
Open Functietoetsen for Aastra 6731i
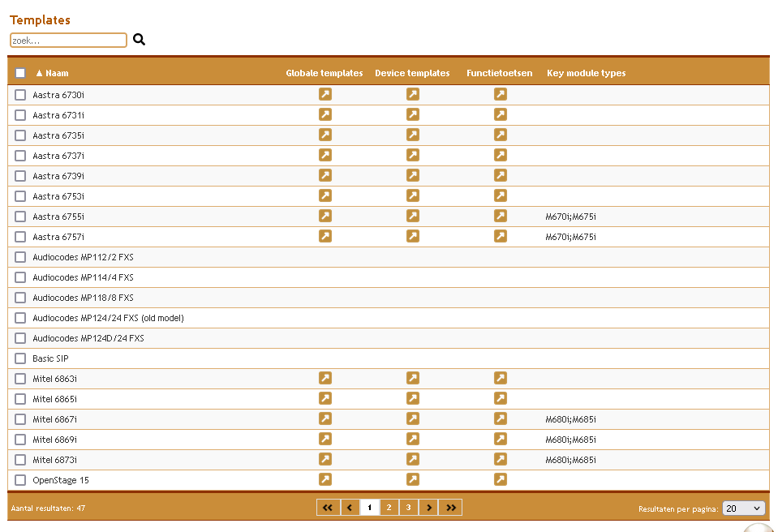pos(500,114)
